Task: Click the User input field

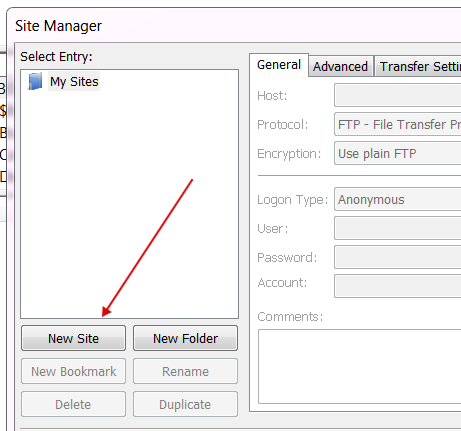Action: point(398,228)
